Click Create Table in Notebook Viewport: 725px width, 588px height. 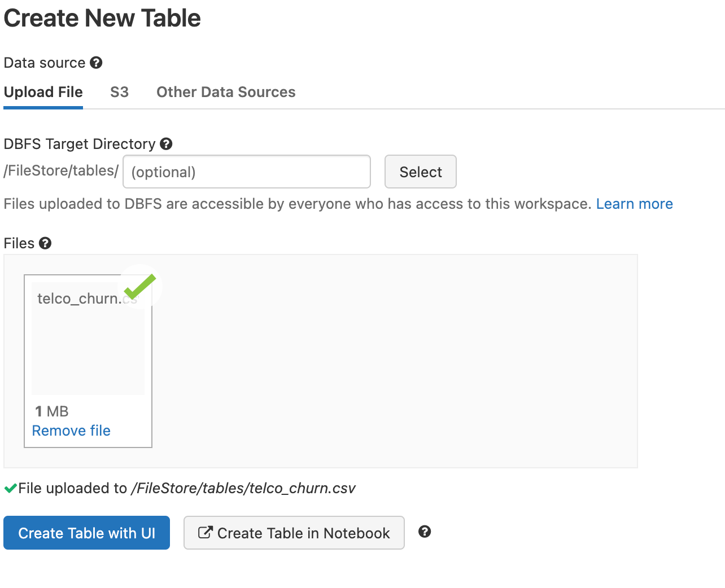pyautogui.click(x=294, y=533)
